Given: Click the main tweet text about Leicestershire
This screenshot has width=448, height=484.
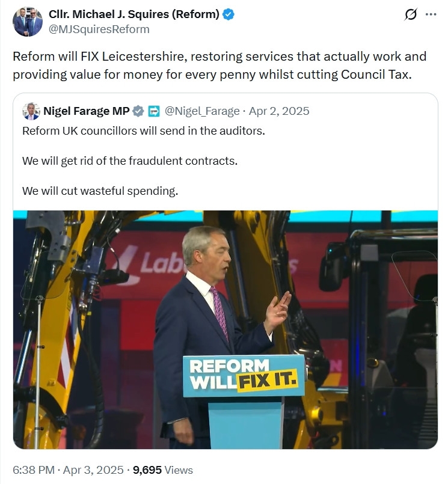Looking at the screenshot, I should [x=219, y=66].
